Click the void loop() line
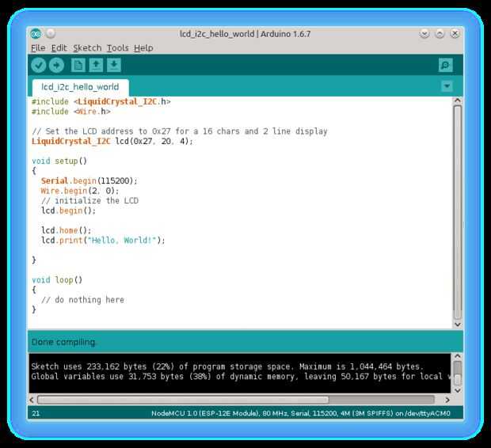The image size is (491, 448). coord(57,279)
